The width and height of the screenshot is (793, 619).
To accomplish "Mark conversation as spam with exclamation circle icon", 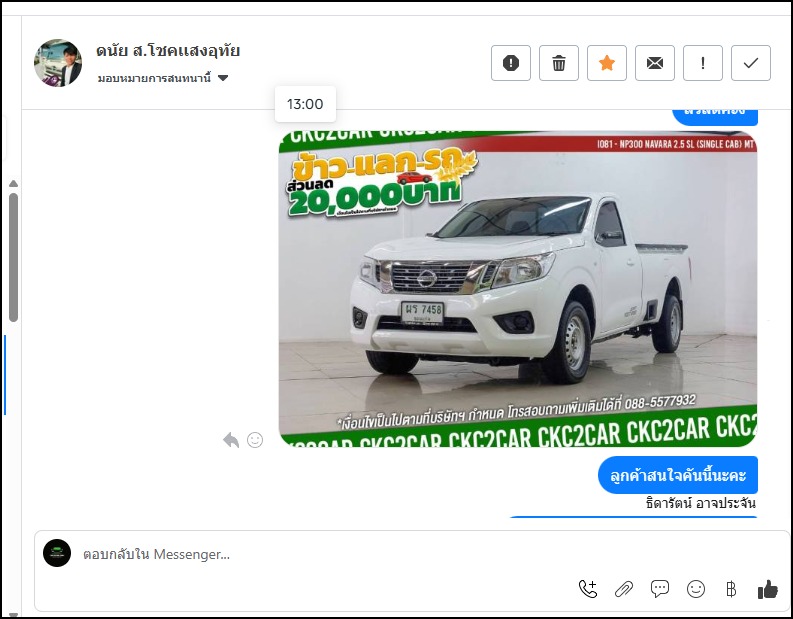I will tap(511, 63).
